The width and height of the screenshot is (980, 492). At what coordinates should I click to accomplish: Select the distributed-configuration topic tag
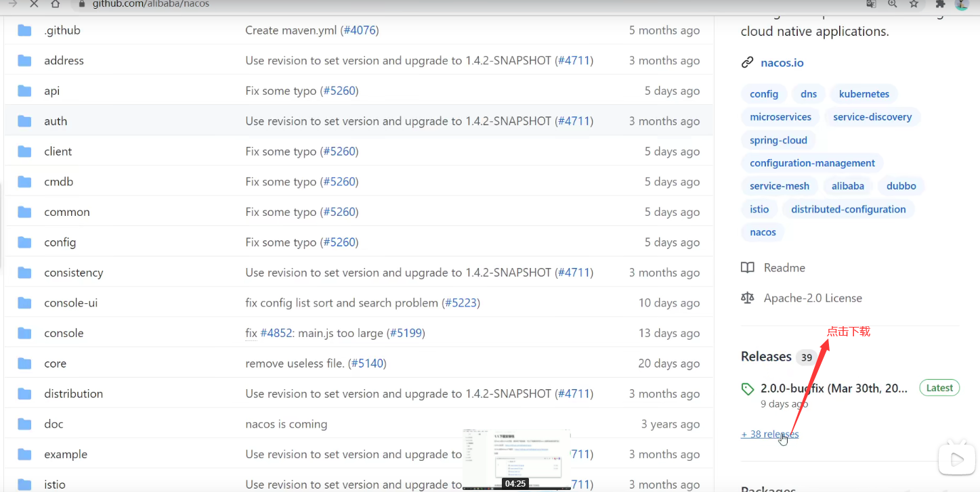coord(848,209)
